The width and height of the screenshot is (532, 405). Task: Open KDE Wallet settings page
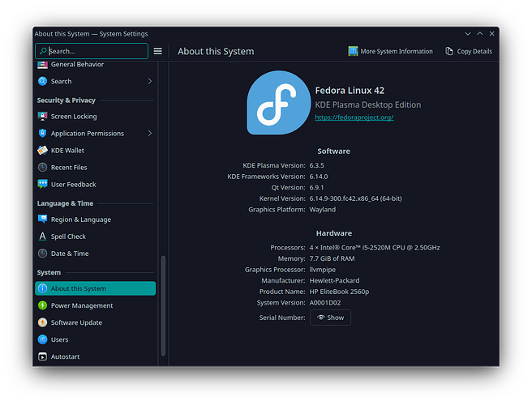coord(96,150)
